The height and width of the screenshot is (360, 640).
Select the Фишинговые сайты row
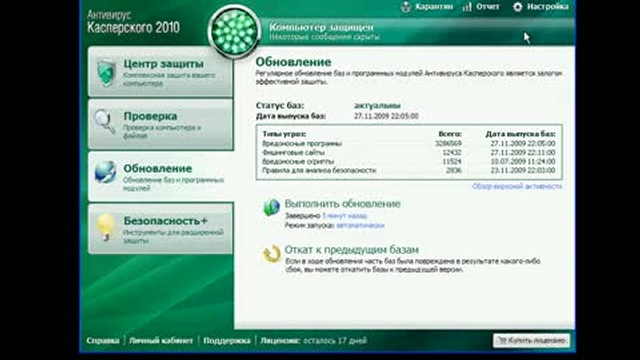click(x=409, y=153)
